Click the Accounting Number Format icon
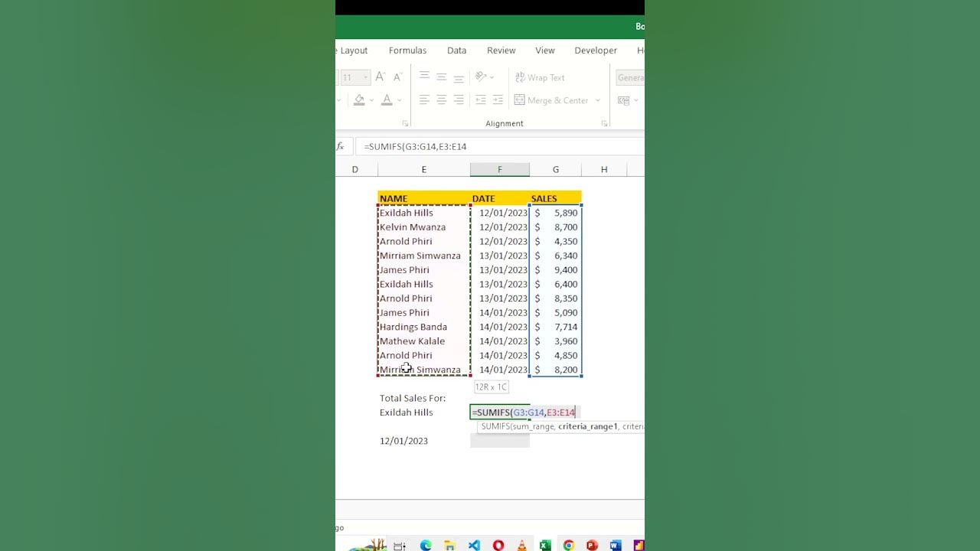 coord(623,100)
